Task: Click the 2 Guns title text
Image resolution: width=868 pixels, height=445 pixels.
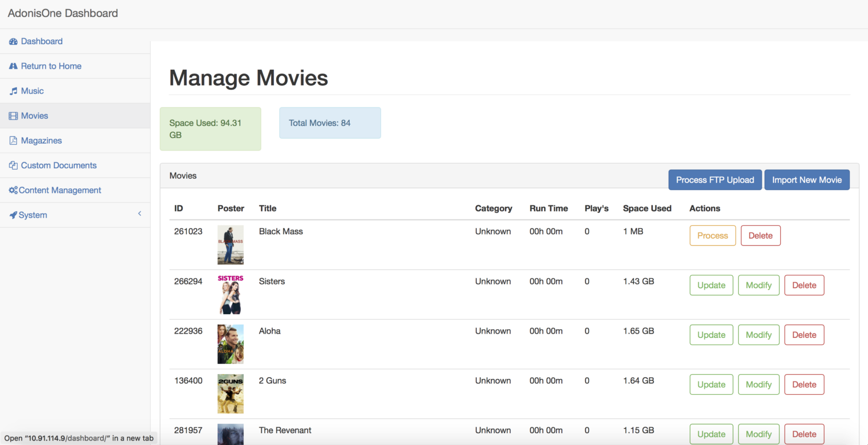Action: click(x=273, y=381)
